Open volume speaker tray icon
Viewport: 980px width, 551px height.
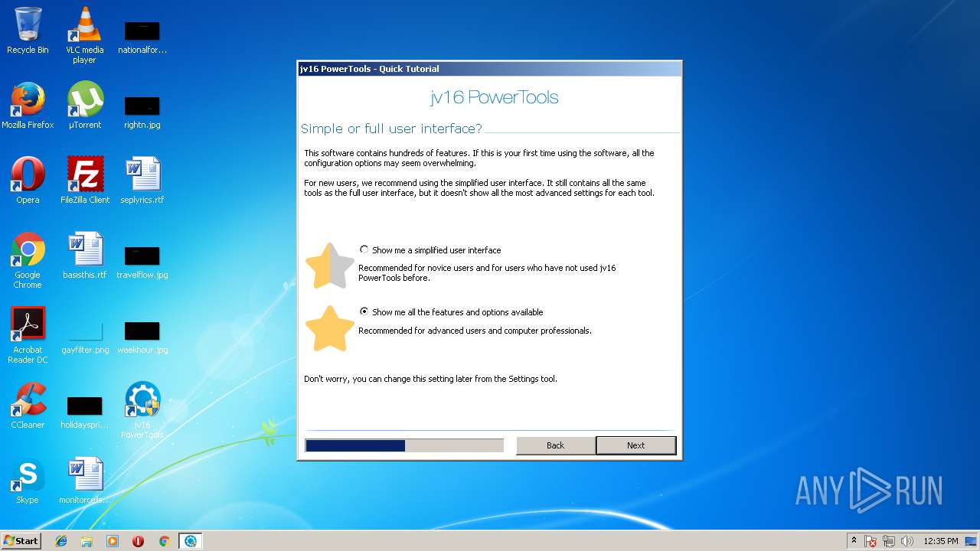click(907, 541)
